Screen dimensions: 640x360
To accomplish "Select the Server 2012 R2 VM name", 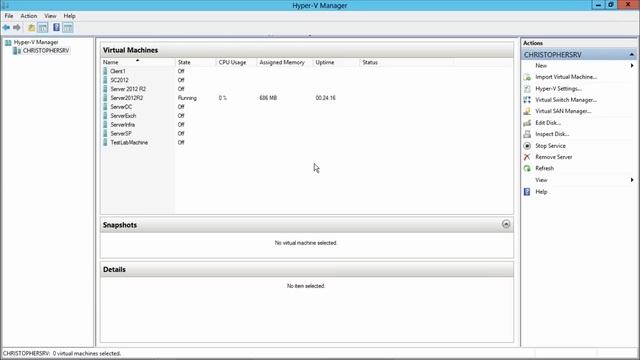I will tap(128, 89).
